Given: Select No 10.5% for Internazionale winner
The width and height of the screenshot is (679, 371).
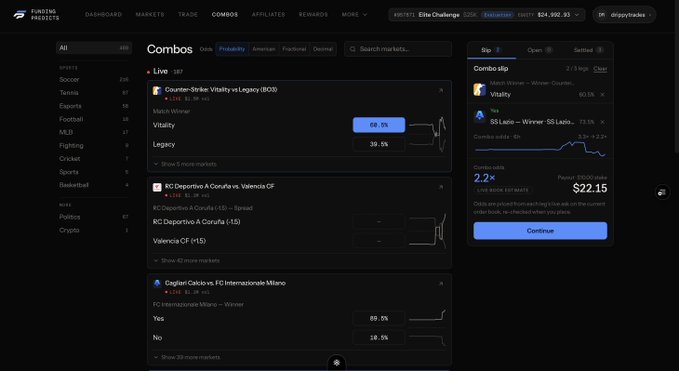Looking at the screenshot, I should 379,338.
